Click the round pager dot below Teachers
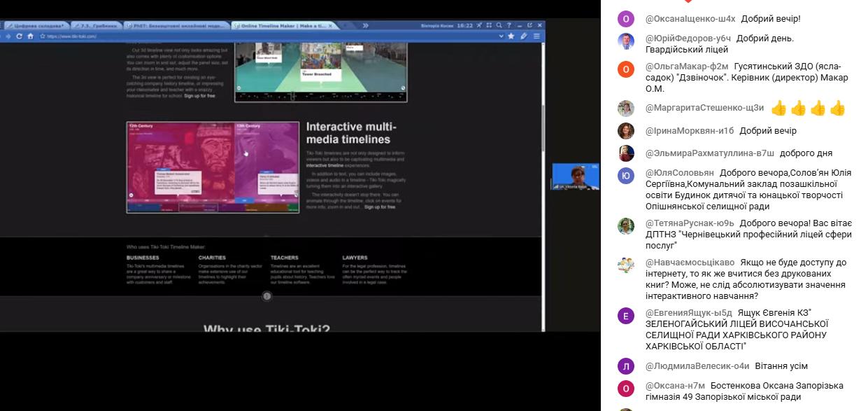 coord(266,296)
